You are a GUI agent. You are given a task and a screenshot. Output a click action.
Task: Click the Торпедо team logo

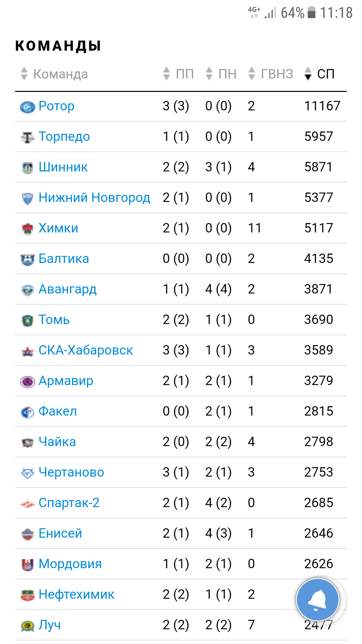(x=27, y=137)
